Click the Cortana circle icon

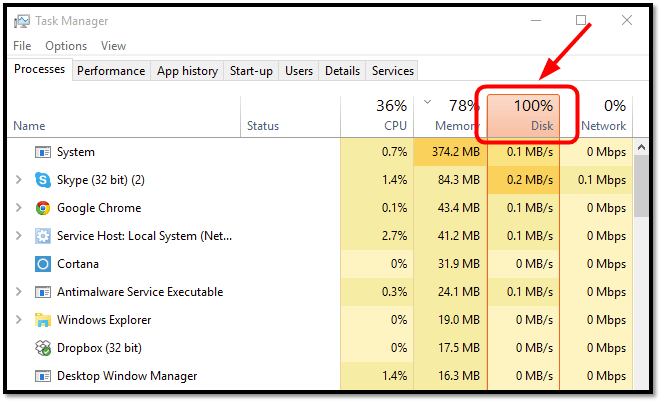click(43, 264)
